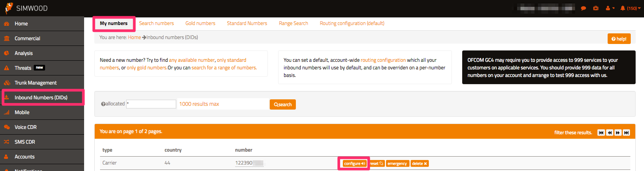Image resolution: width=644 pixels, height=171 pixels.
Task: Click 'filter these results.' link
Action: point(573,133)
